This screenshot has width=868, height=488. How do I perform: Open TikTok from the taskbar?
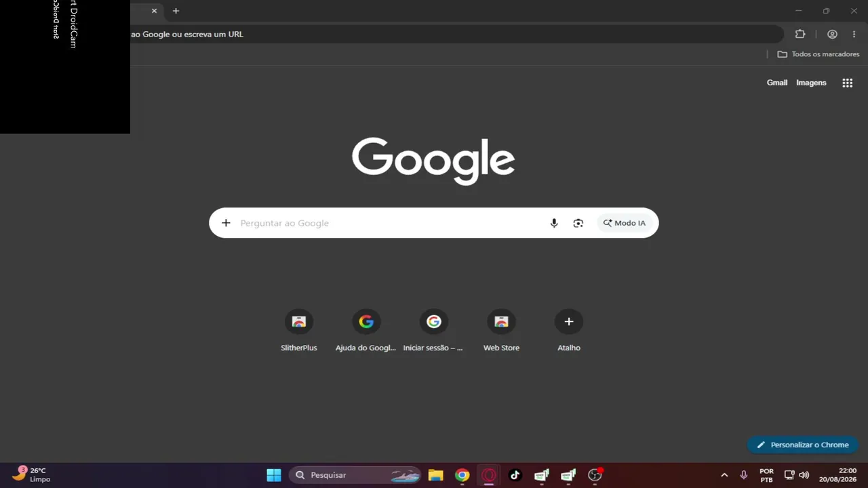(515, 475)
